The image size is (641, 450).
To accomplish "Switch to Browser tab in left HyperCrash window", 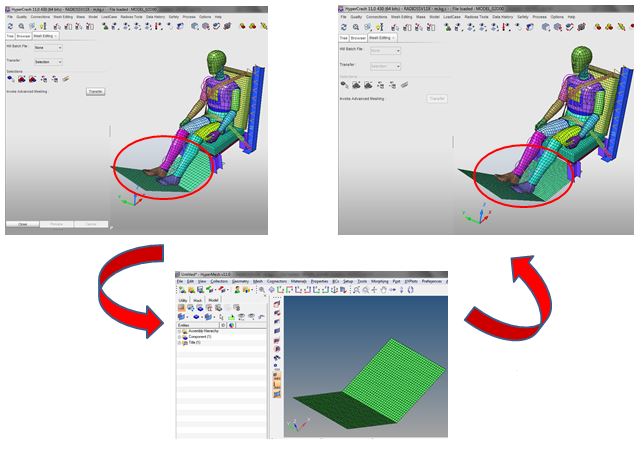I will pyautogui.click(x=23, y=36).
